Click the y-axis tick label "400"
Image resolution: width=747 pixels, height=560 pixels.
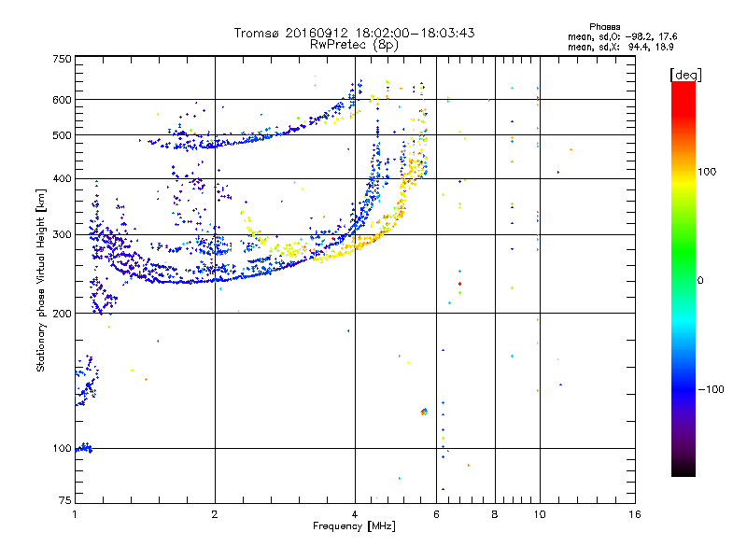click(x=62, y=178)
